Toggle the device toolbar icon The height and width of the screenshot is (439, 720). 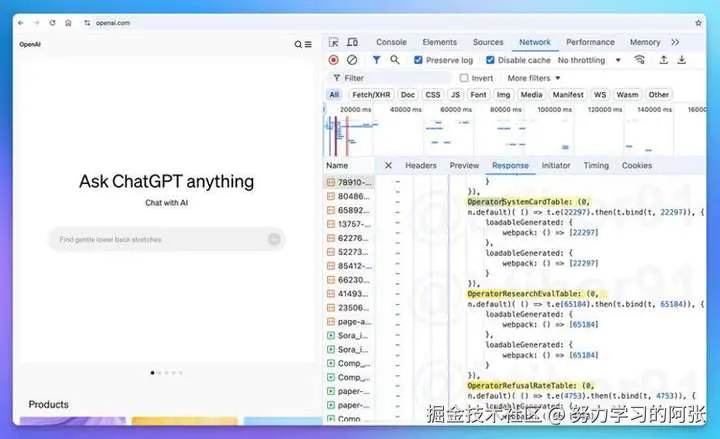352,42
